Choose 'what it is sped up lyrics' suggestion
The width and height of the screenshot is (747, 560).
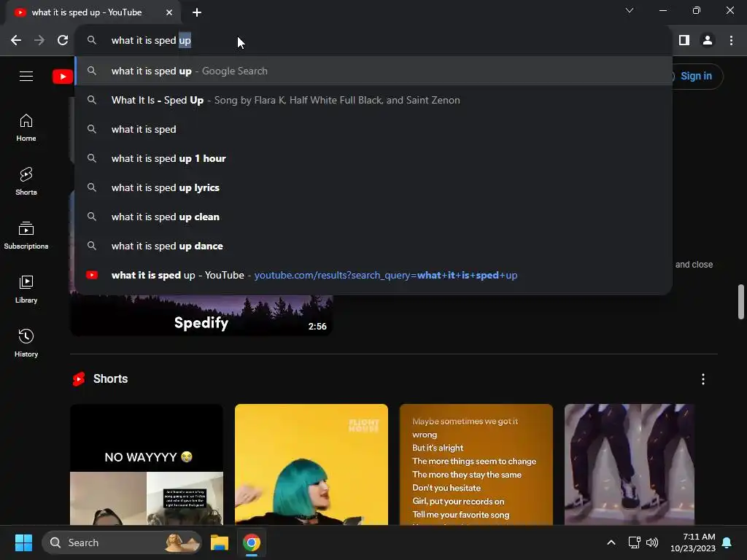(x=373, y=187)
